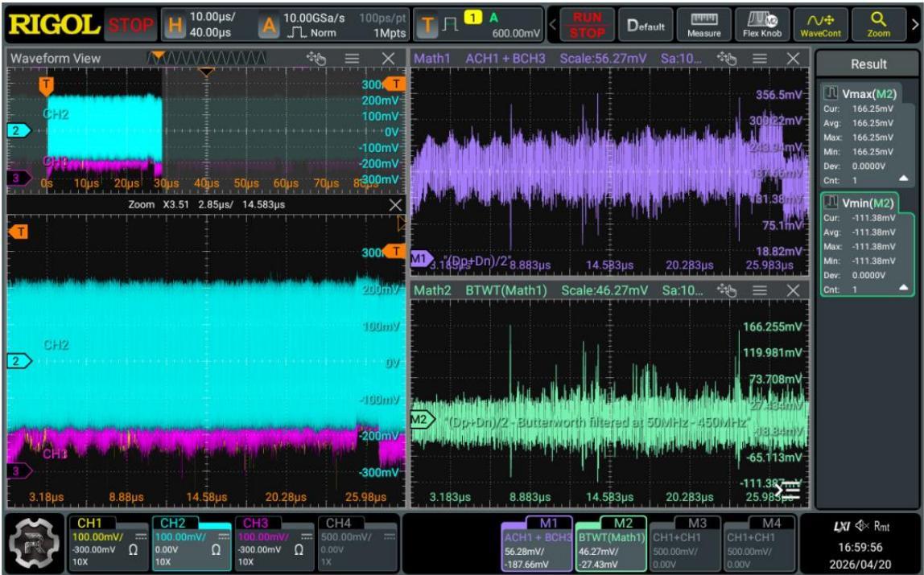Click the STOP status indicator
Image resolution: width=924 pixels, height=575 pixels.
pos(131,25)
